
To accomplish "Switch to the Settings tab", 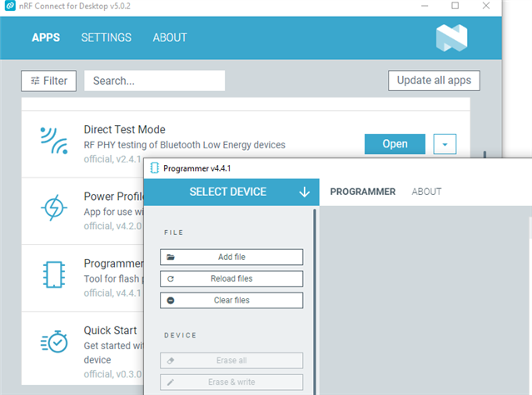I will tap(106, 37).
